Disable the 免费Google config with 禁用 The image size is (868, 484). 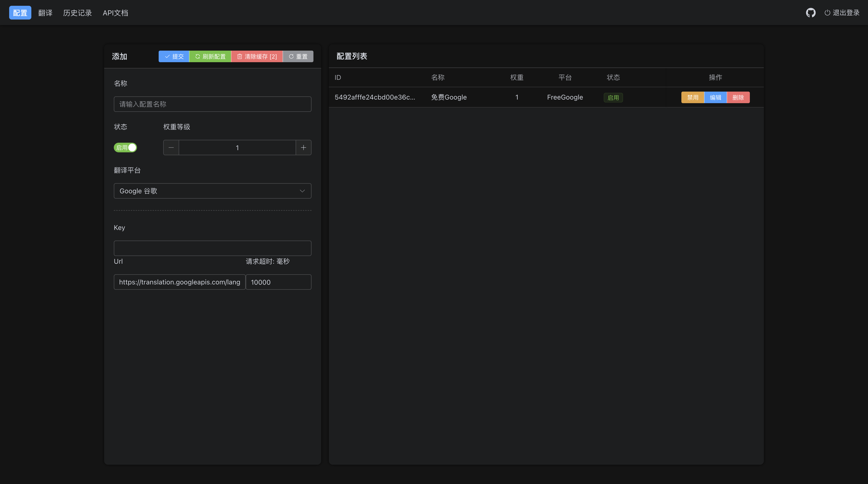692,97
